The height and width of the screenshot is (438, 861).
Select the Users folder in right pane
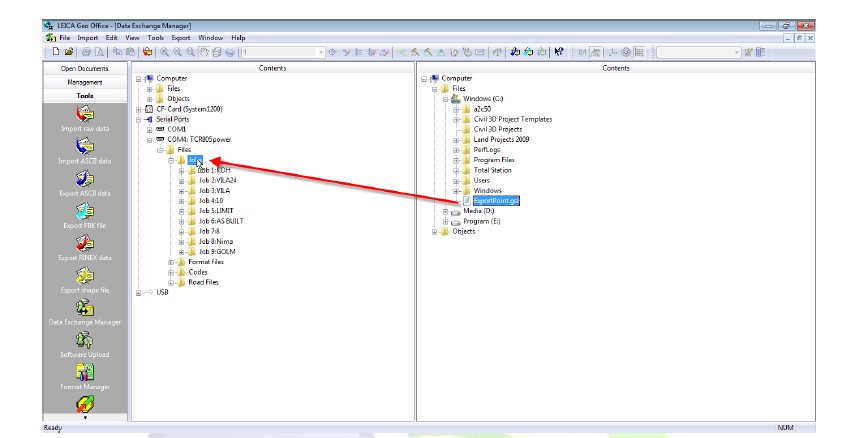point(481,181)
